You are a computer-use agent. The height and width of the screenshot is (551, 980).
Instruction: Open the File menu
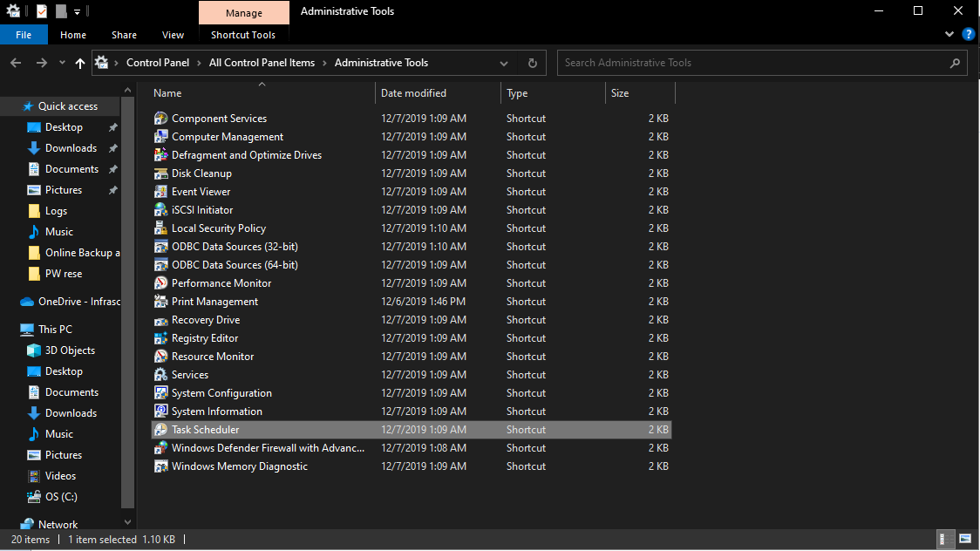(24, 35)
